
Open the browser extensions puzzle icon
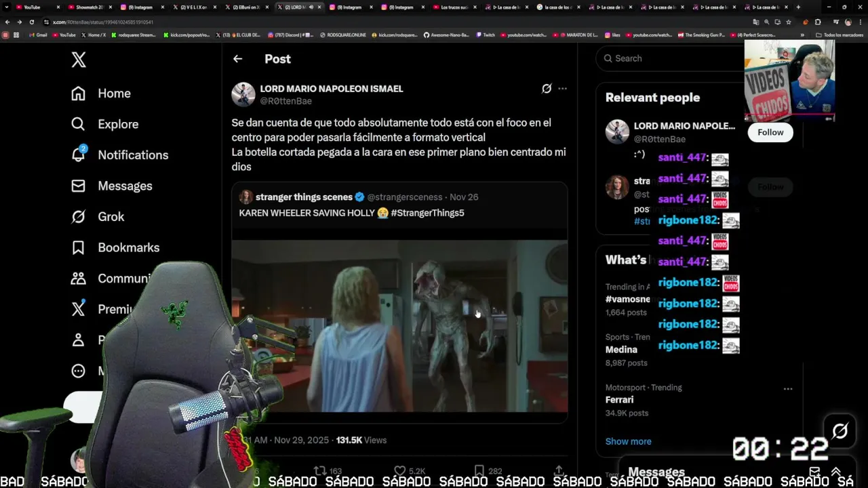point(818,22)
